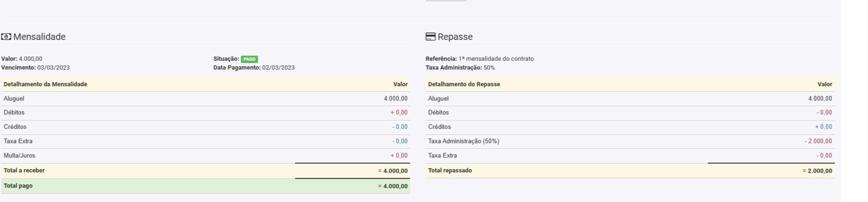This screenshot has width=868, height=202.
Task: Select the Repasse section heading
Action: coord(455,37)
